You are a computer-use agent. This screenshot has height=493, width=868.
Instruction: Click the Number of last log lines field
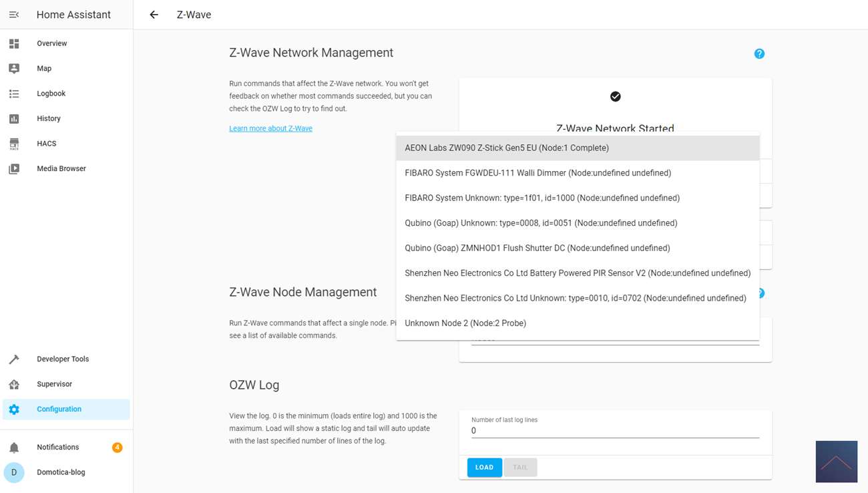coord(615,431)
